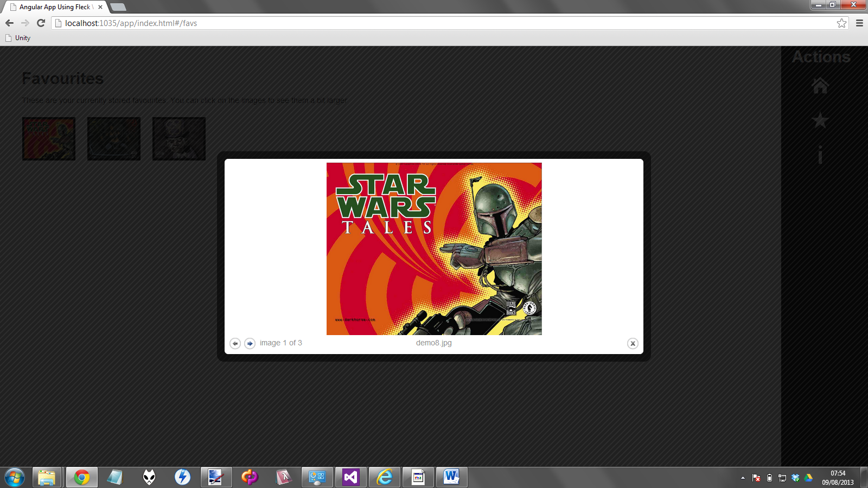Image resolution: width=868 pixels, height=488 pixels.
Task: Open the Action Center flag tray icon
Action: click(756, 478)
